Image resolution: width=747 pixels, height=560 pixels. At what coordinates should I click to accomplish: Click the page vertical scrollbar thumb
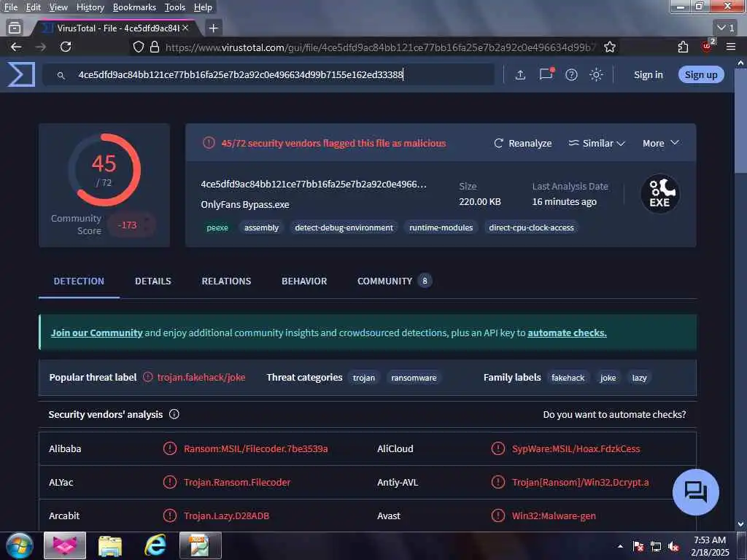(740, 122)
